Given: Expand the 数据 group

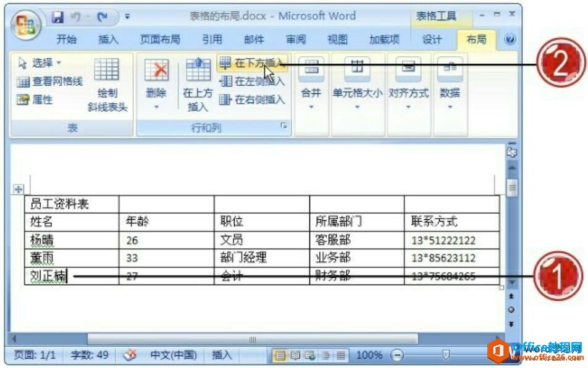Looking at the screenshot, I should pyautogui.click(x=450, y=85).
